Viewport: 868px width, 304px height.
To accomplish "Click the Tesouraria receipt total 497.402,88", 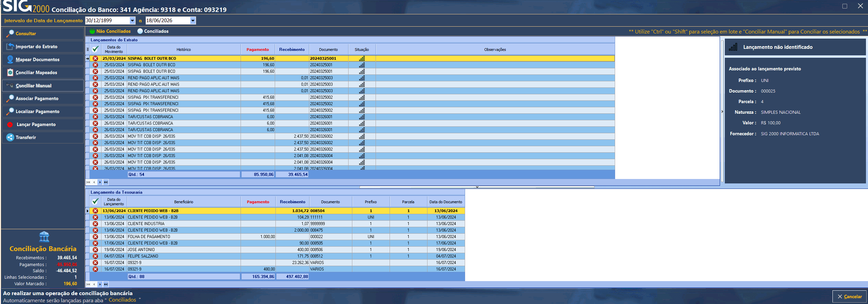I will click(293, 276).
